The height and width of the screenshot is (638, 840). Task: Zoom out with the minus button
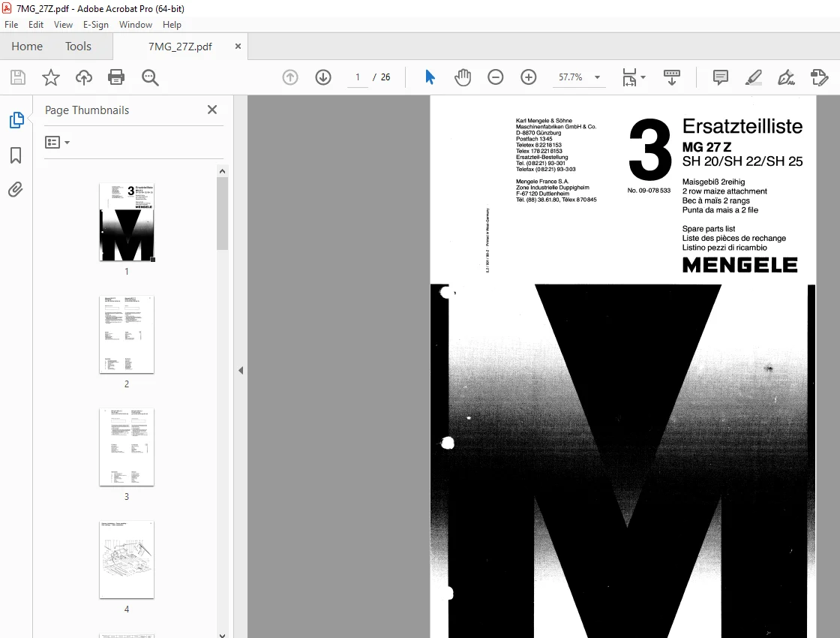coord(496,77)
